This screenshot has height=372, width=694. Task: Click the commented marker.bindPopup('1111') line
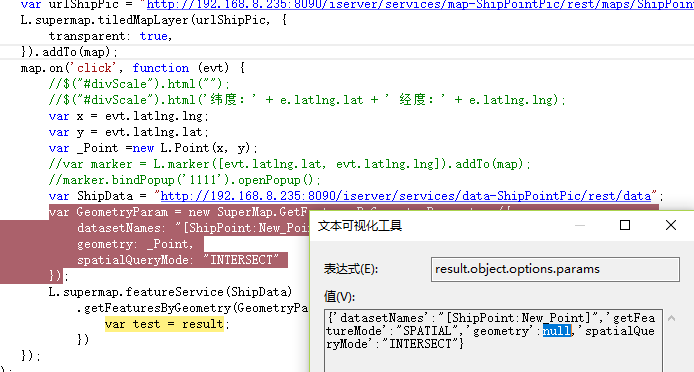[x=185, y=180]
